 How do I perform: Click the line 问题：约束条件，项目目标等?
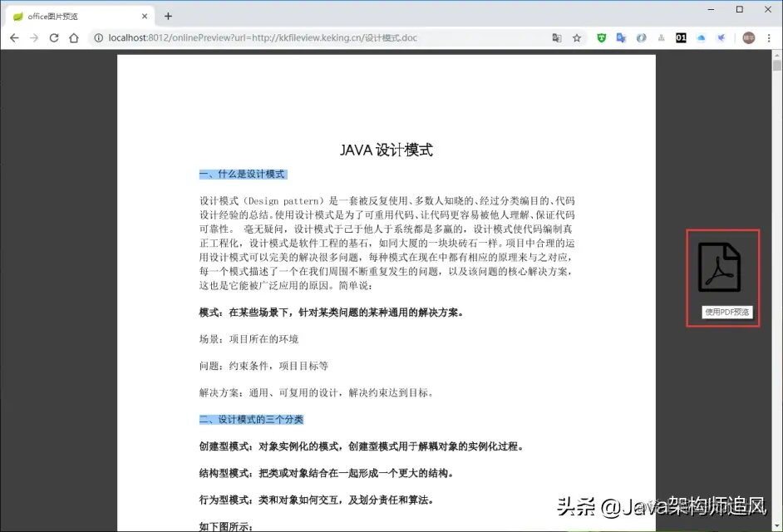(x=263, y=366)
